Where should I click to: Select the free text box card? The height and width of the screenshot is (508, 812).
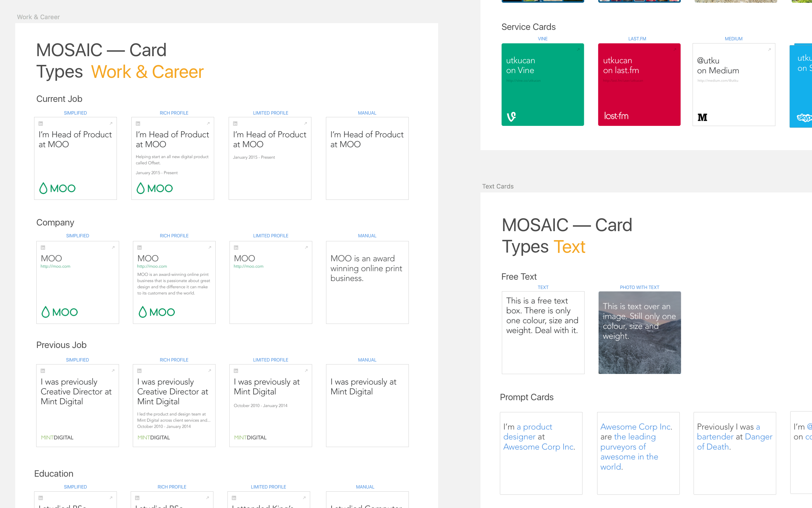[543, 333]
